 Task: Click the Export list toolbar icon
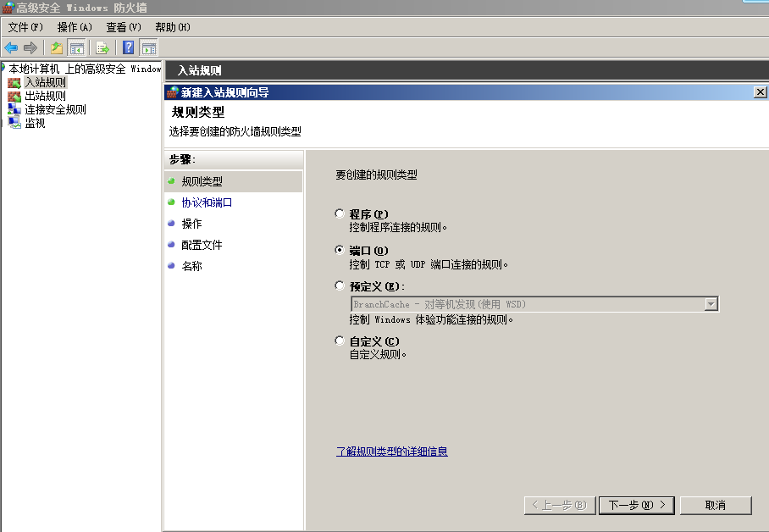(x=102, y=47)
